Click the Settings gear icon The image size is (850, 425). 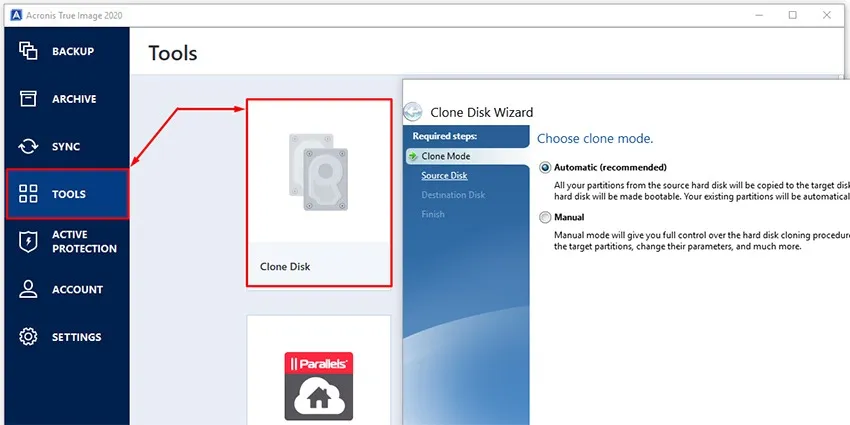point(28,337)
